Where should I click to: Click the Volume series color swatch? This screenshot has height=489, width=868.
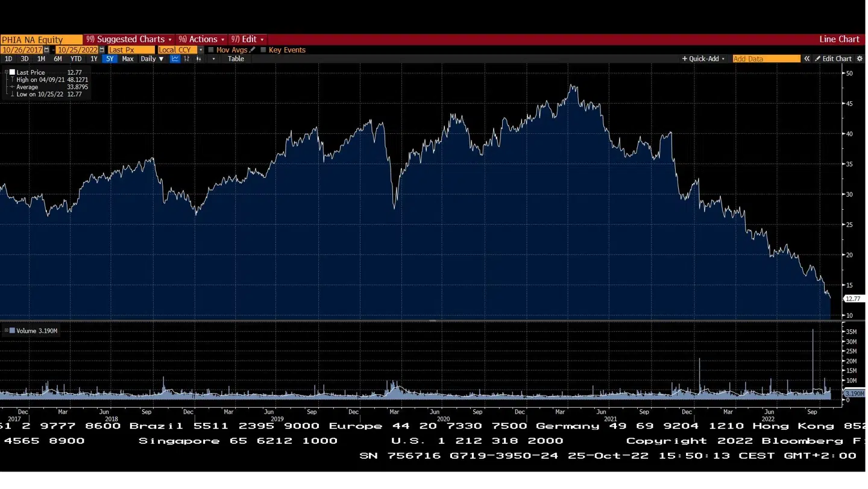click(x=12, y=331)
